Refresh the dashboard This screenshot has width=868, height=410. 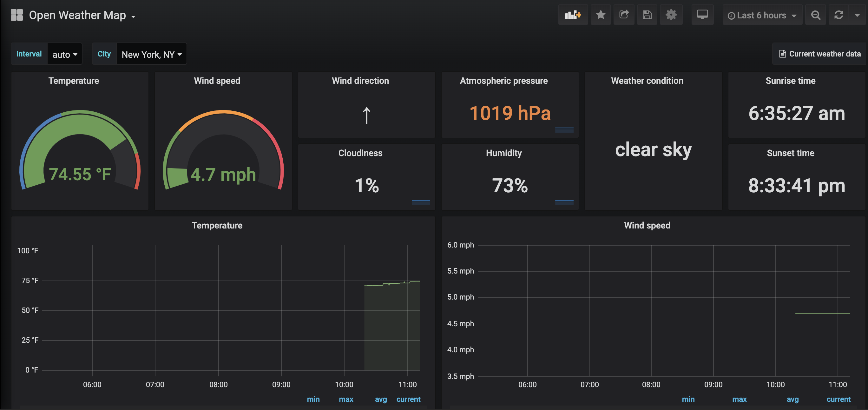tap(838, 15)
